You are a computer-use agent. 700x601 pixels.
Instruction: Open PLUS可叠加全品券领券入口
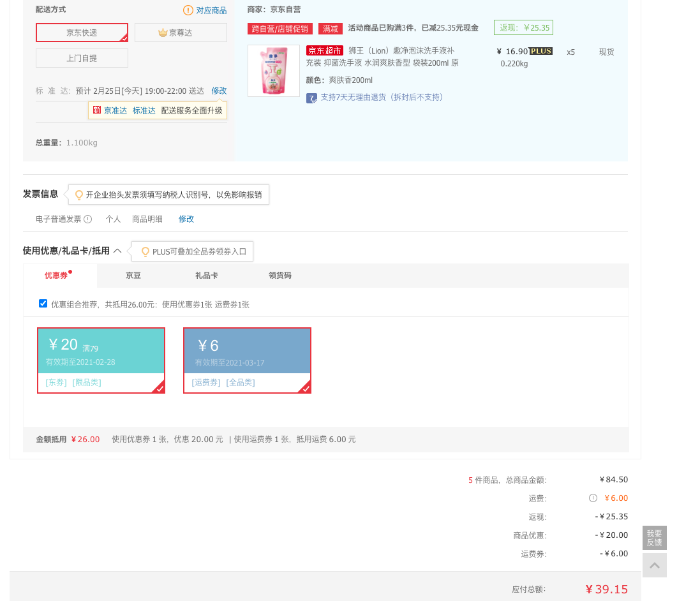pos(200,252)
